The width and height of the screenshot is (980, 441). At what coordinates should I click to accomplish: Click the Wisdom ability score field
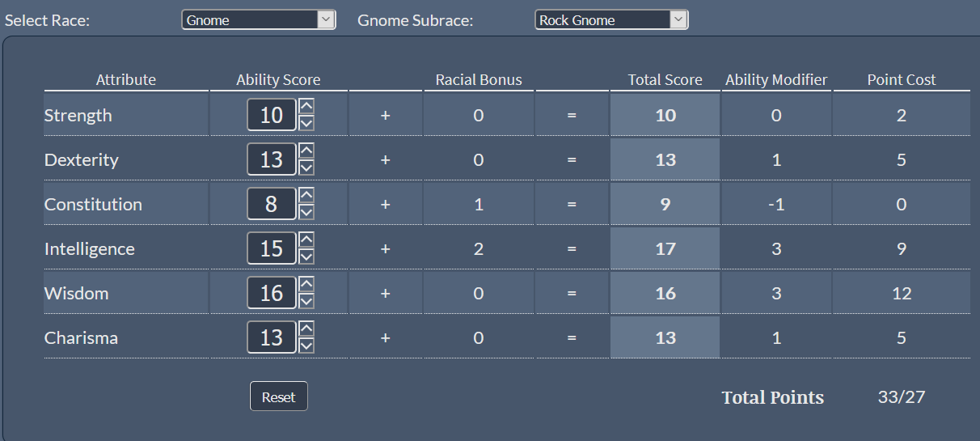(272, 293)
